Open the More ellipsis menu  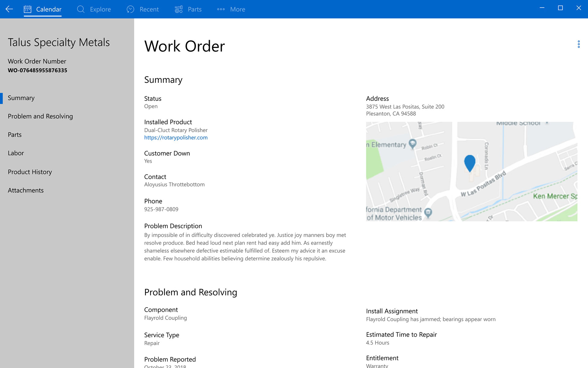221,9
